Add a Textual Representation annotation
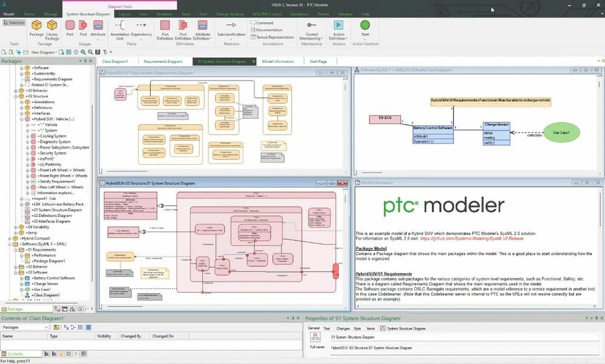The height and width of the screenshot is (364, 605). tap(273, 37)
